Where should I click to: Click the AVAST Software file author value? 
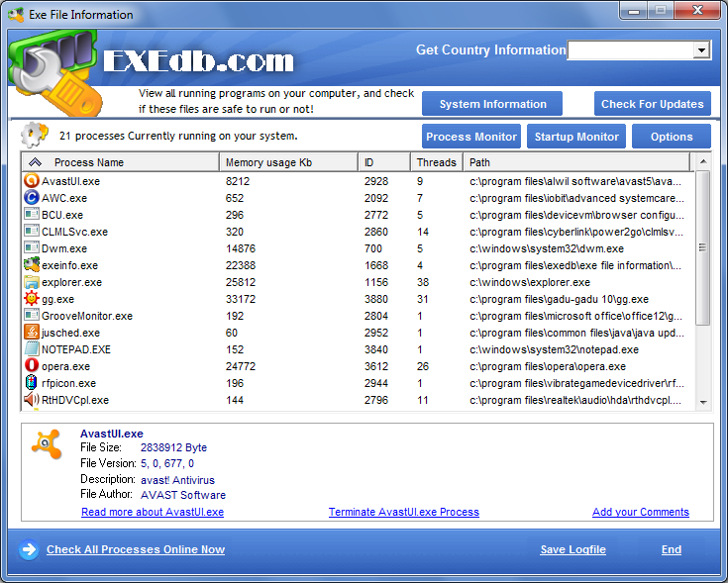(183, 495)
